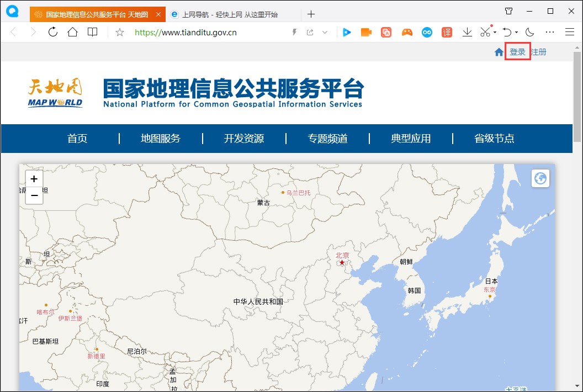Enable the lightning speed mode
Viewport: 583px width, 392px height.
click(294, 32)
